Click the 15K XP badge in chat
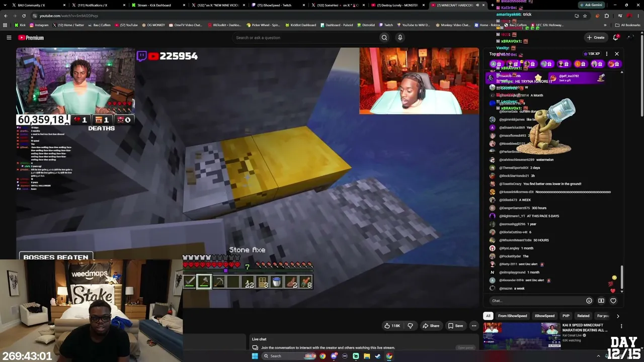The image size is (644, 362). (592, 54)
